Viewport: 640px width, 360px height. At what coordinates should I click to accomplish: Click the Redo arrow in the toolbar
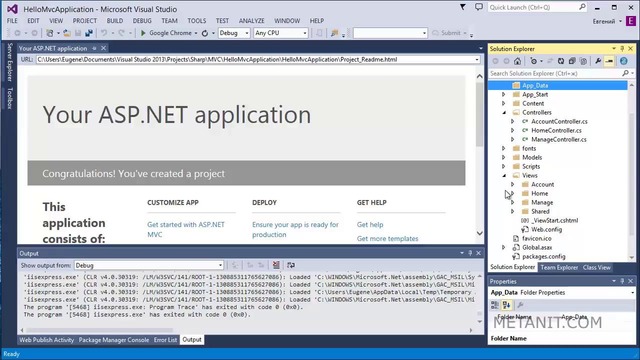[121, 33]
